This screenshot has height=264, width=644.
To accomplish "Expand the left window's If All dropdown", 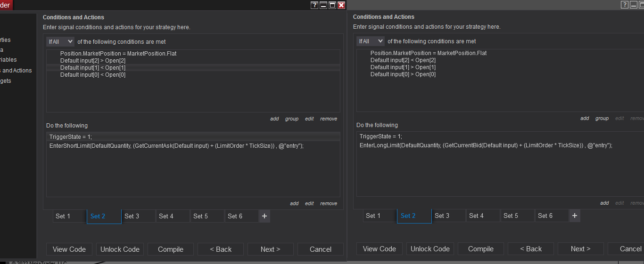I will pos(61,41).
